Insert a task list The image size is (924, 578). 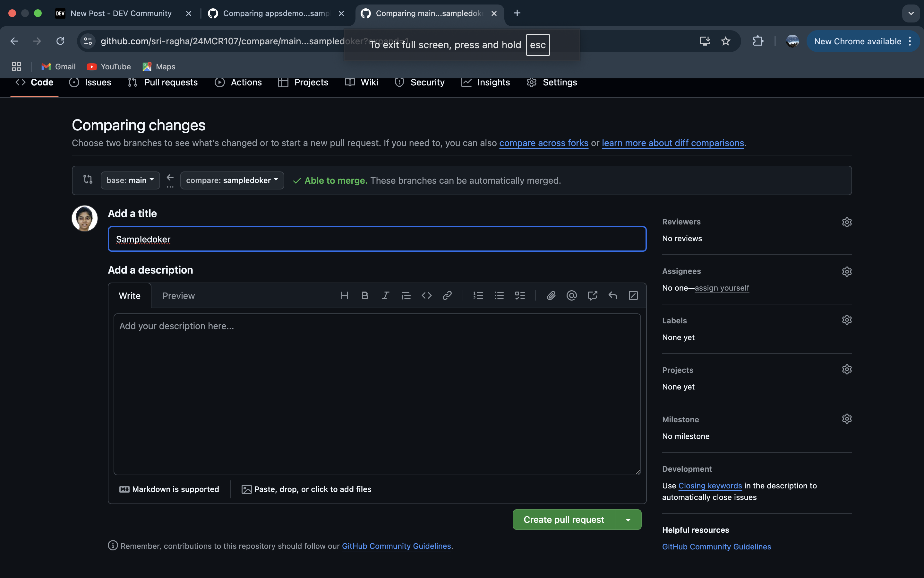click(x=520, y=295)
